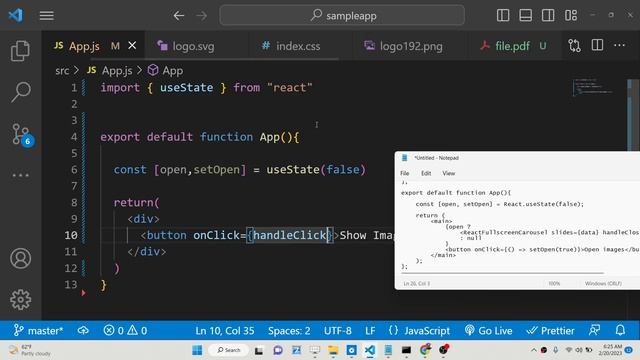Open Edit menu in Notepad
Image resolution: width=640 pixels, height=360 pixels.
coord(426,173)
